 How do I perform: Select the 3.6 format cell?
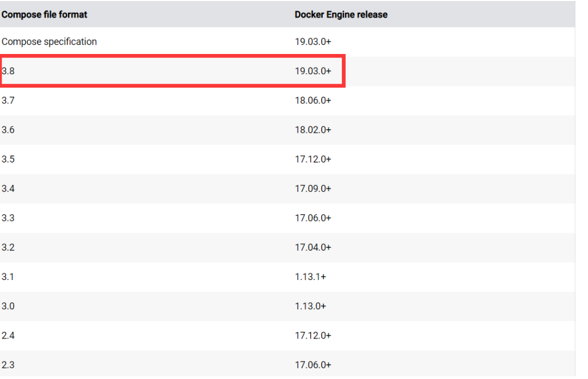[x=8, y=130]
